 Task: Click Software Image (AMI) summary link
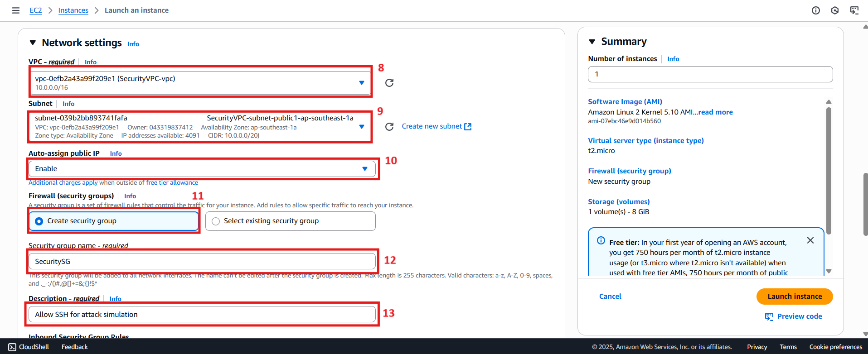coord(625,102)
